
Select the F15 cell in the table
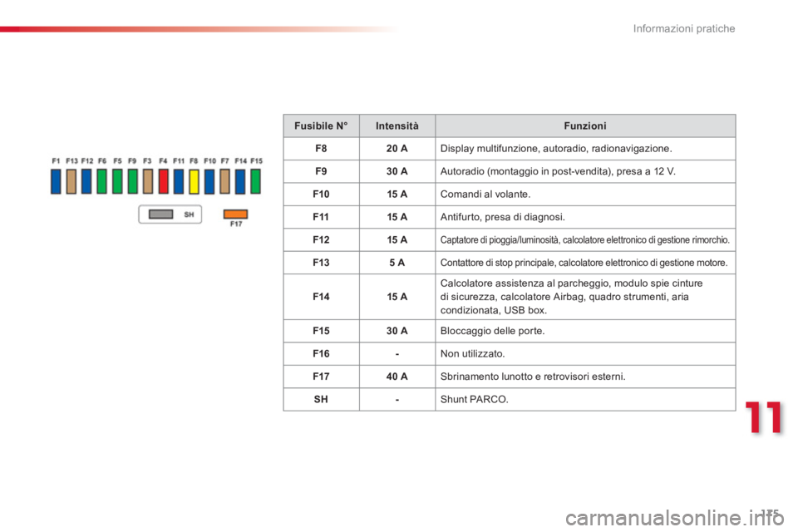click(x=321, y=331)
